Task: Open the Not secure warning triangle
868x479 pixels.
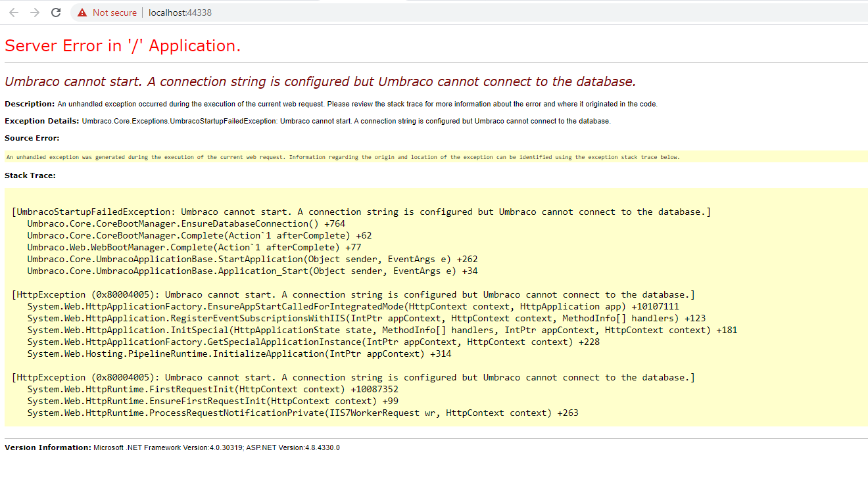Action: pyautogui.click(x=82, y=12)
